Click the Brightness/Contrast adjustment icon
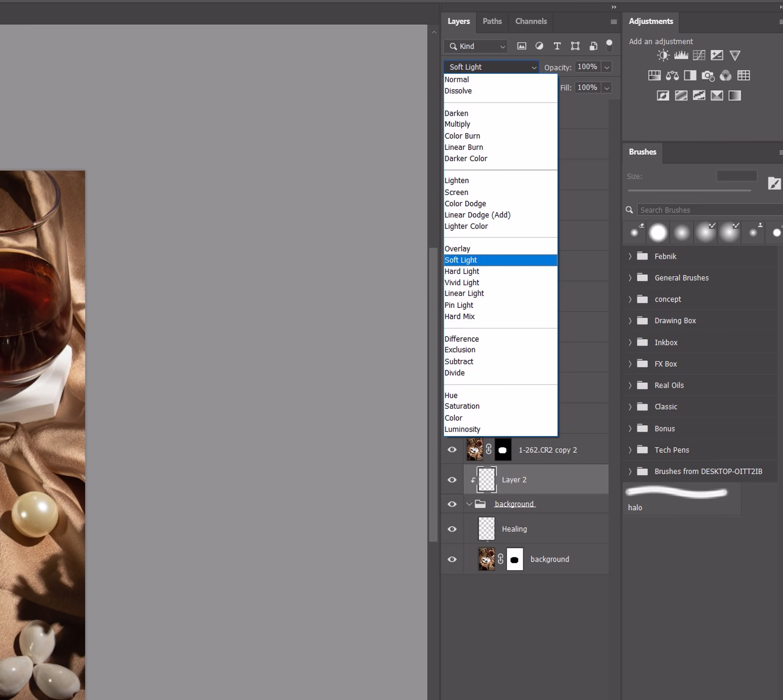This screenshot has width=783, height=700. [663, 56]
